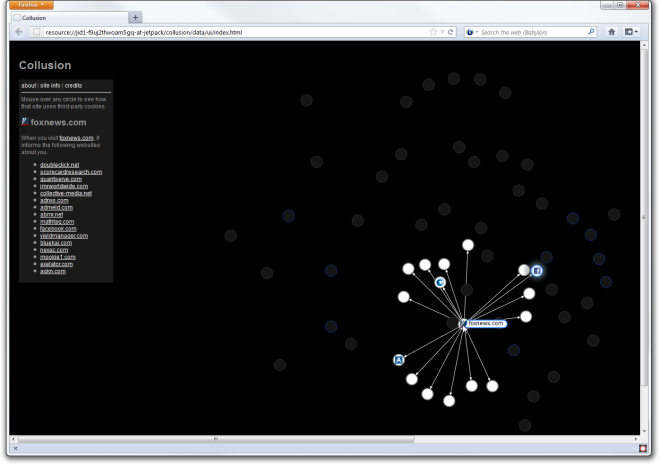Image resolution: width=660 pixels, height=465 pixels.
Task: Open a new tab with plus button
Action: pyautogui.click(x=136, y=17)
